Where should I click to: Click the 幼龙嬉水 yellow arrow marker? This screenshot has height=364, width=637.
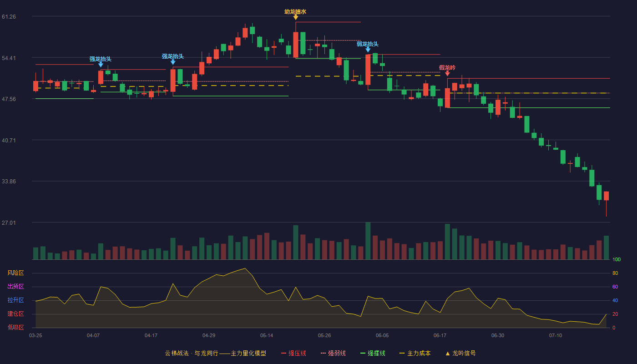(296, 17)
